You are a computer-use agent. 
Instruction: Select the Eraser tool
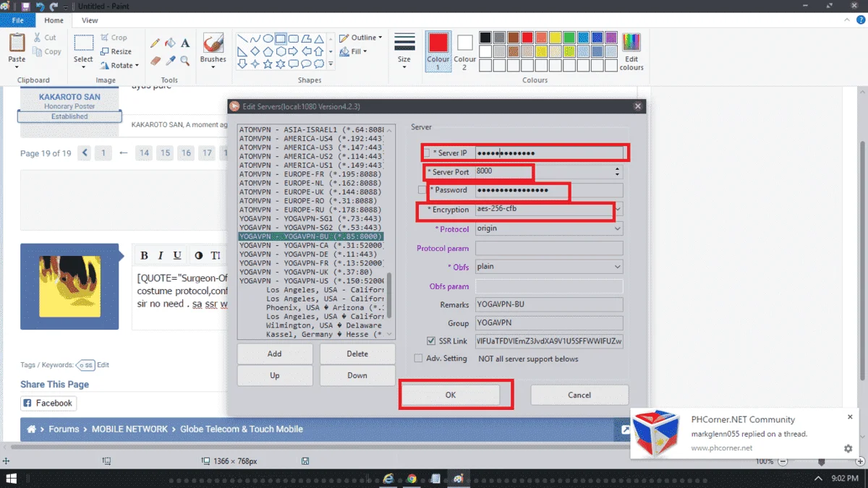(155, 61)
